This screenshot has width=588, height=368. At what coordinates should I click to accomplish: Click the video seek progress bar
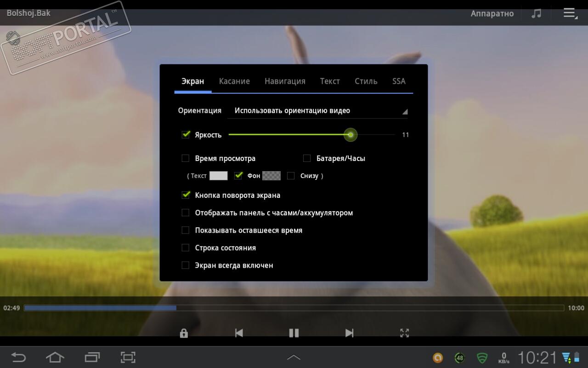pos(294,308)
